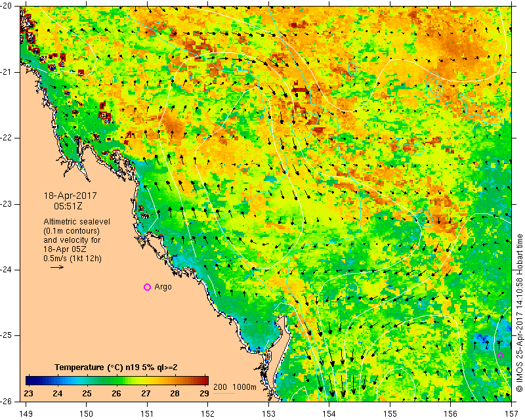Screen dimensions: 525x420
Task: Click the latitude axis label -26
Action: coord(6,401)
